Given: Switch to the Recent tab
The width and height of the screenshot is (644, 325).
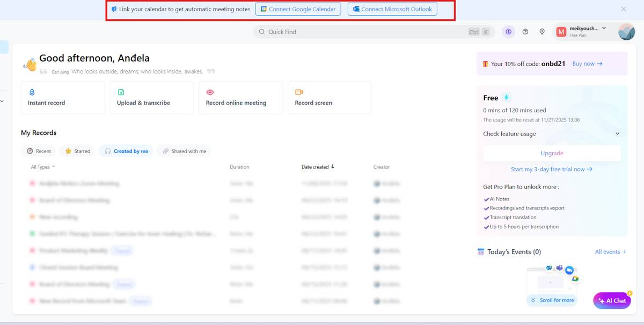Looking at the screenshot, I should (39, 151).
